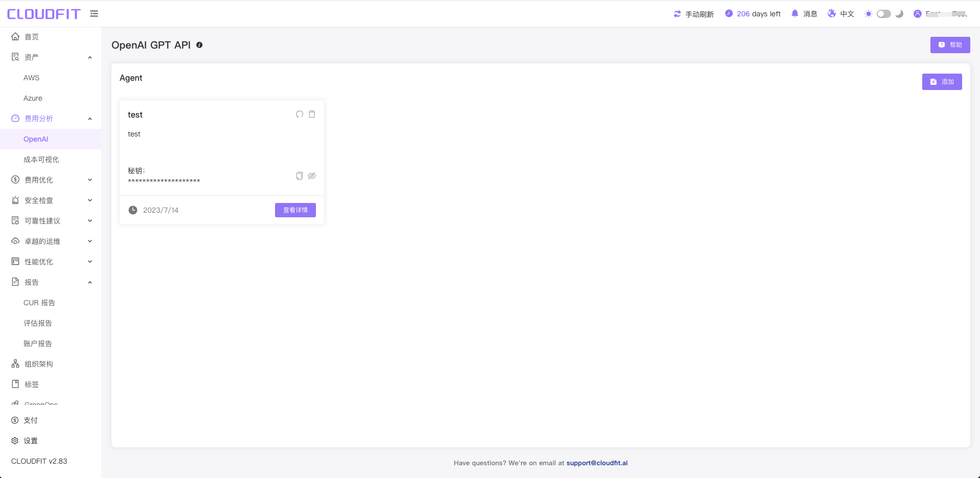Click the test agent card title
This screenshot has height=478, width=980.
[x=135, y=115]
